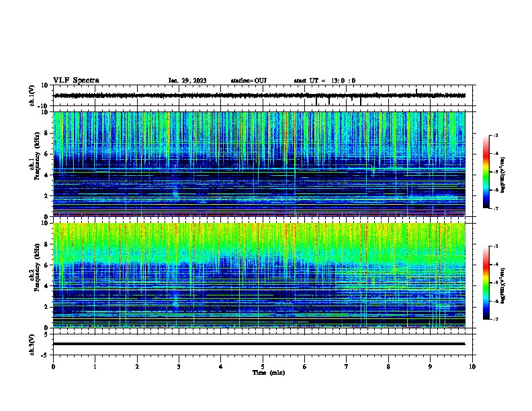This screenshot has height=411, width=532.
Task: Click time axis tick label '1'
Action: tap(95, 367)
